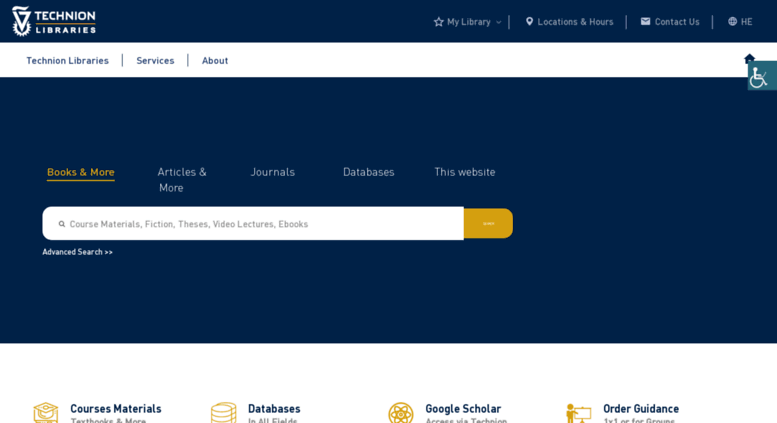The width and height of the screenshot is (777, 423).
Task: Click the location pin icon
Action: [x=529, y=21]
